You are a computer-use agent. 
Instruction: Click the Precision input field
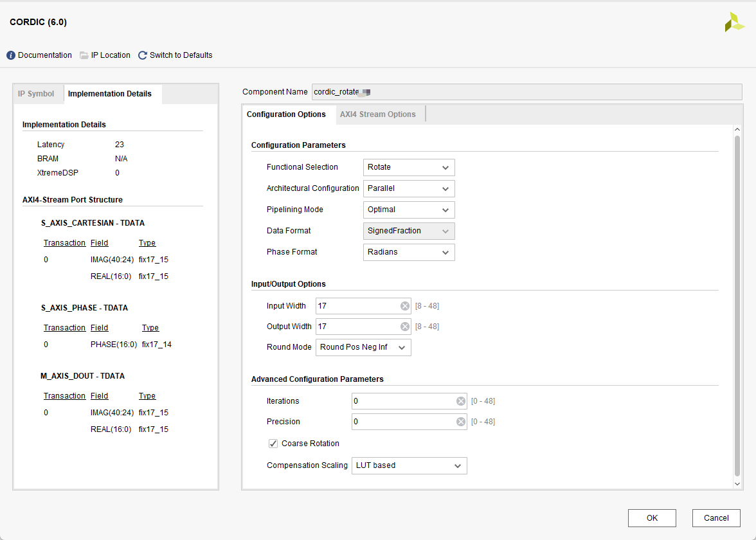coord(410,422)
